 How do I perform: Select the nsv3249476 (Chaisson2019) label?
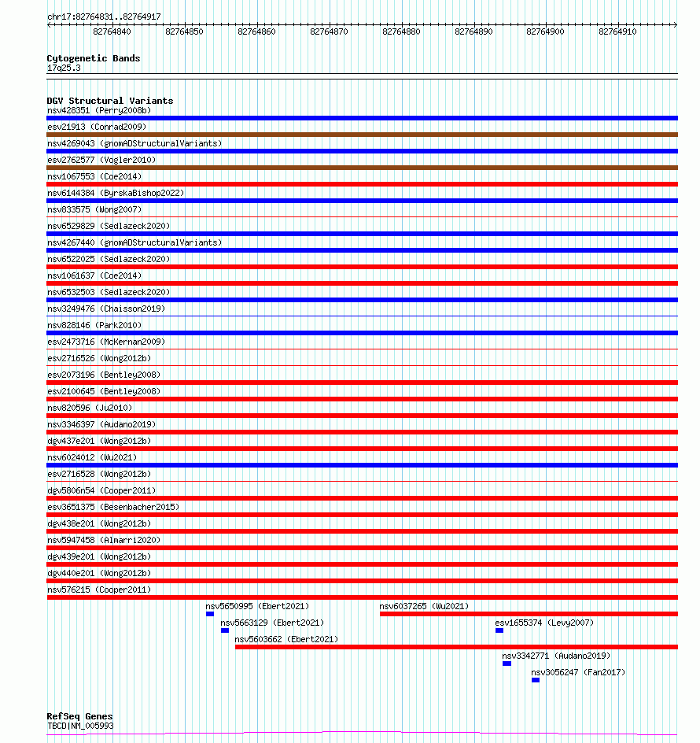click(106, 309)
